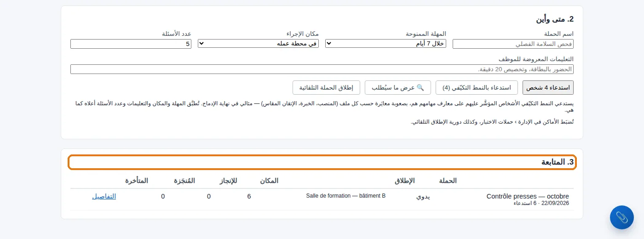Click the يدوي launch type cell
The width and height of the screenshot is (644, 239).
click(x=424, y=196)
